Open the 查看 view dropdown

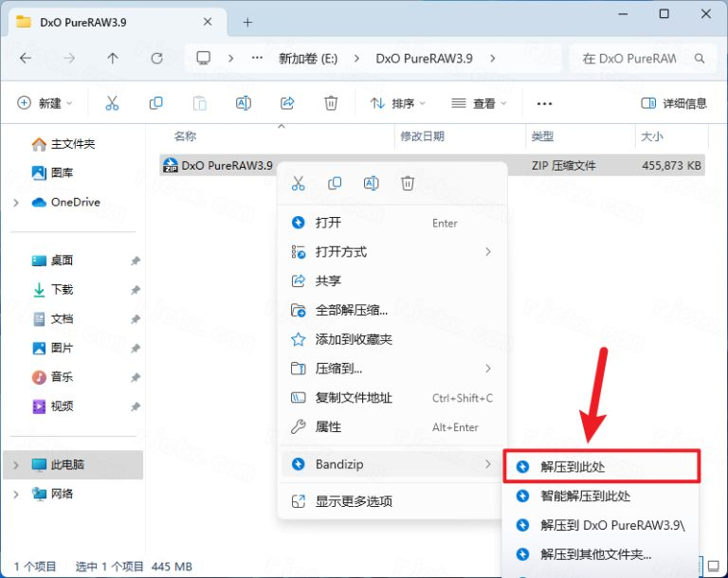[x=479, y=103]
